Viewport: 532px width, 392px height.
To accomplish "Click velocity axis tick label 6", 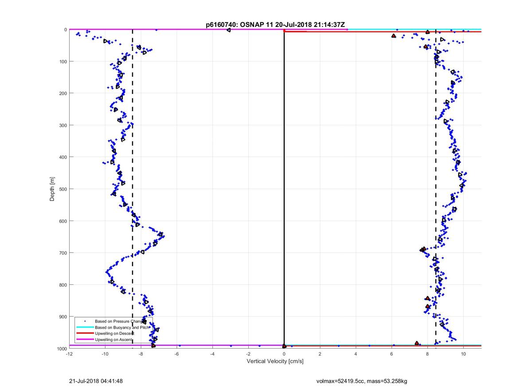I will (392, 354).
